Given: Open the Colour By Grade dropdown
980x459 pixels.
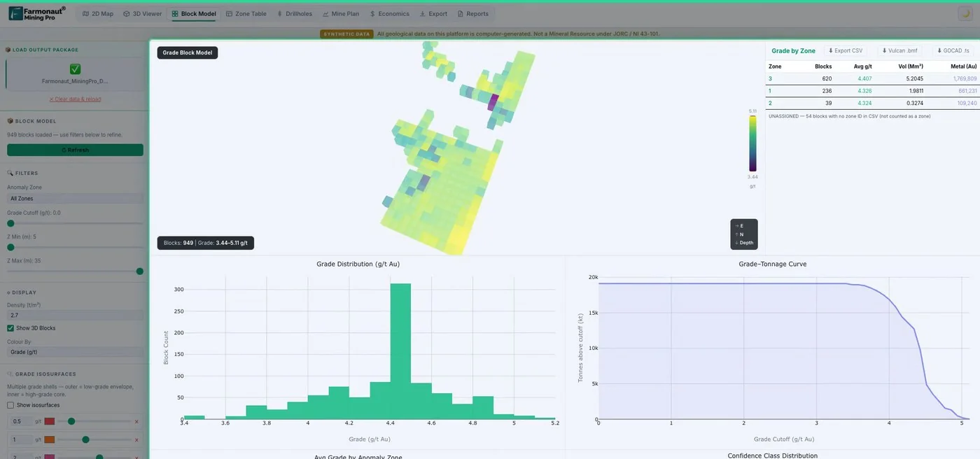Looking at the screenshot, I should tap(75, 352).
